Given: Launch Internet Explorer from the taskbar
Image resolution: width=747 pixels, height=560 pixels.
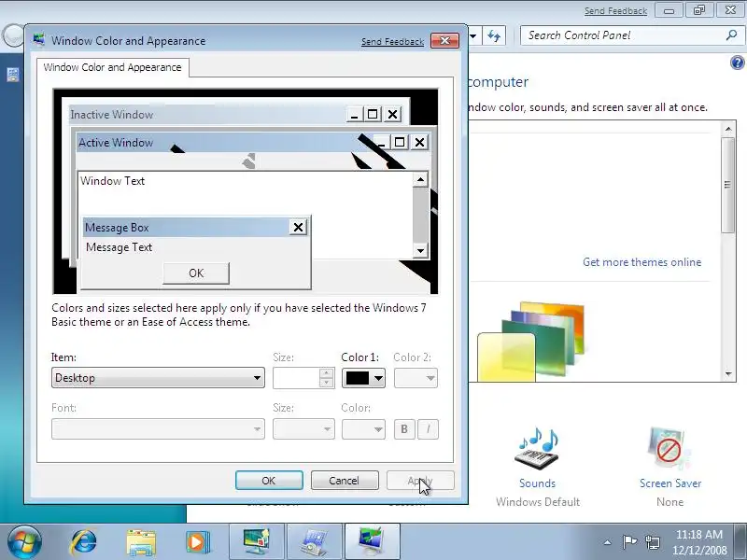Looking at the screenshot, I should pyautogui.click(x=83, y=542).
